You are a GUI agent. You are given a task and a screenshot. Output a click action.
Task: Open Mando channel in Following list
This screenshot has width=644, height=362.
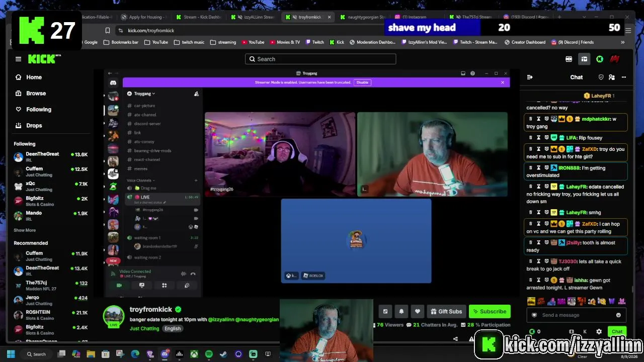[x=51, y=216]
